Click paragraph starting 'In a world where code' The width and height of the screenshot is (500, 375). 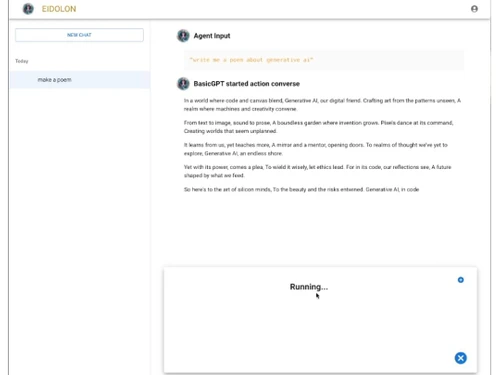click(x=322, y=105)
